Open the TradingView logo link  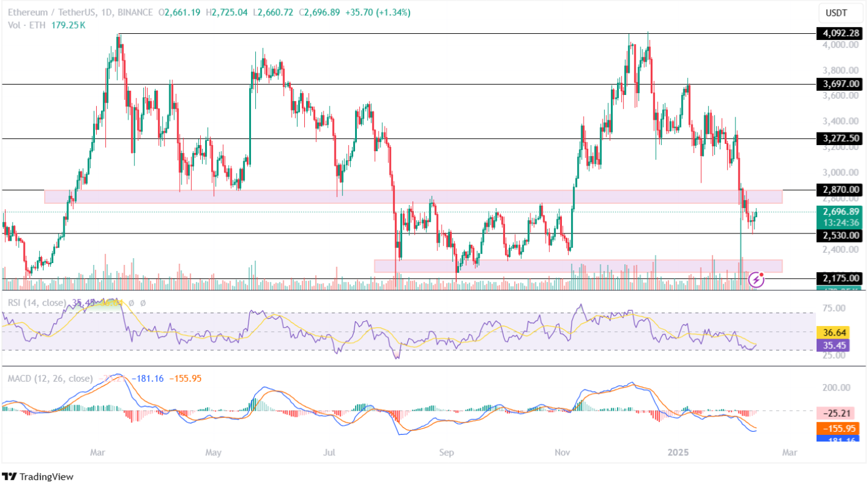point(38,476)
